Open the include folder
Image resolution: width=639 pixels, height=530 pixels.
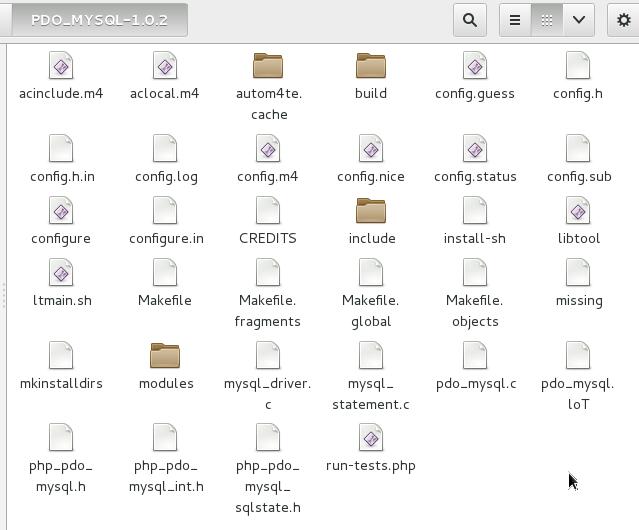point(371,210)
